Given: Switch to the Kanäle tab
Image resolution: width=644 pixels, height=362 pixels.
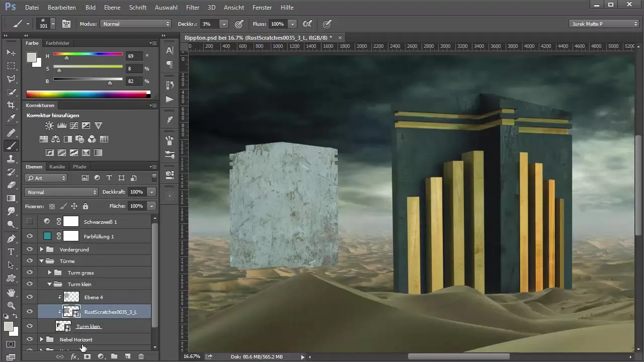Looking at the screenshot, I should (57, 166).
